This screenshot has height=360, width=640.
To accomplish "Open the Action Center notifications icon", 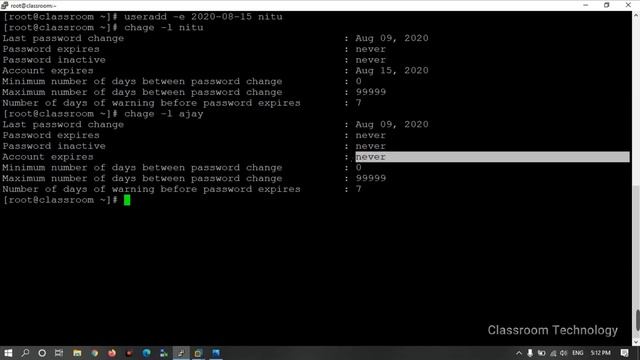I will tap(624, 353).
